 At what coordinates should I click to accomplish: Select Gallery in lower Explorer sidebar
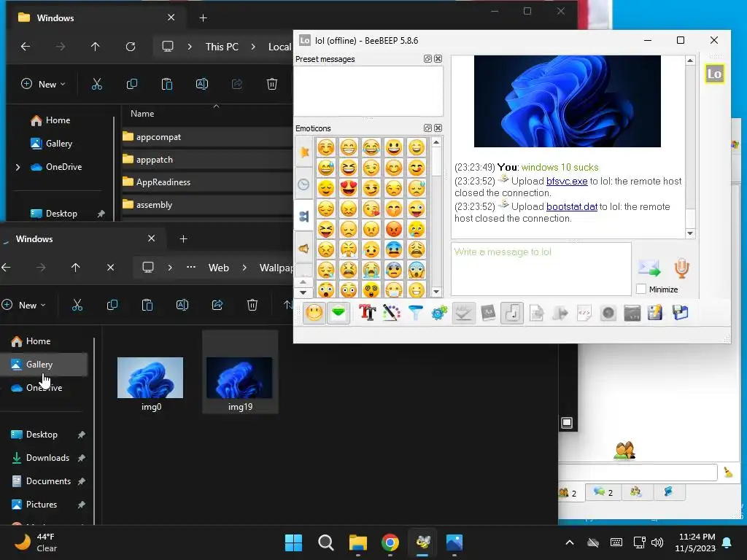[44, 365]
